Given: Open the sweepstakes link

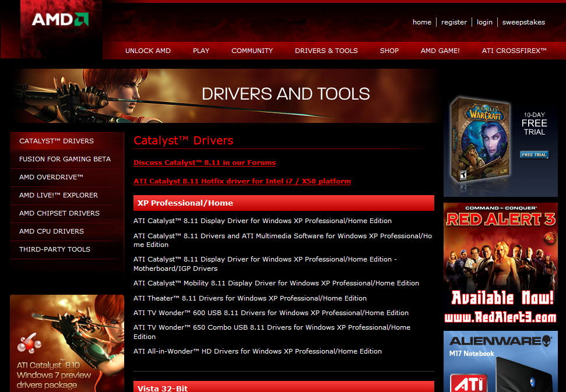Looking at the screenshot, I should pyautogui.click(x=523, y=22).
